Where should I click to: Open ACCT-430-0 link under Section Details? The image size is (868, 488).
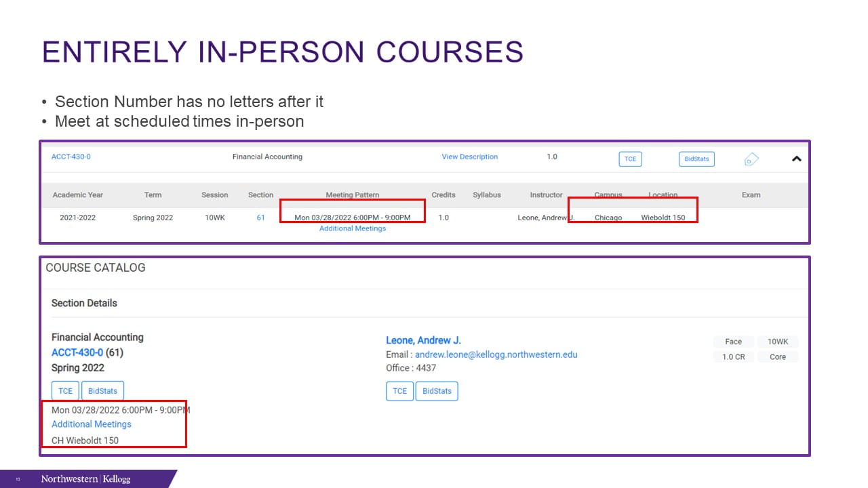77,352
